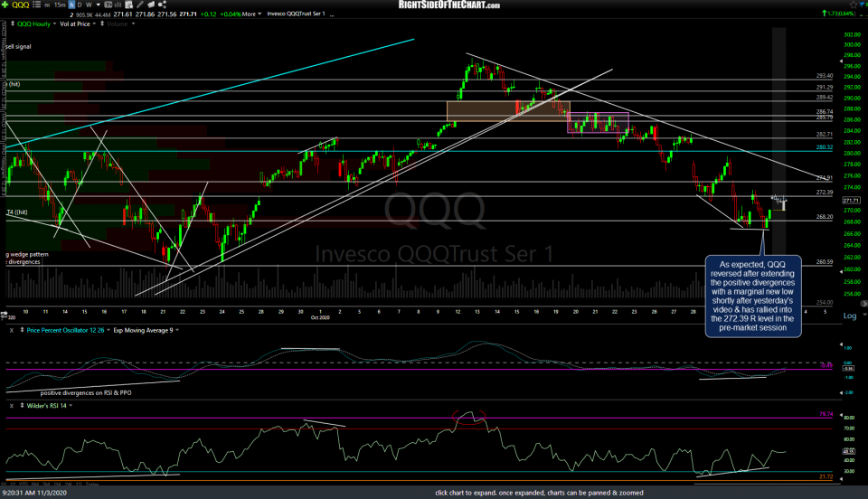The height and width of the screenshot is (499, 868).
Task: Select the hourly 'h' timeframe button
Action: click(71, 5)
